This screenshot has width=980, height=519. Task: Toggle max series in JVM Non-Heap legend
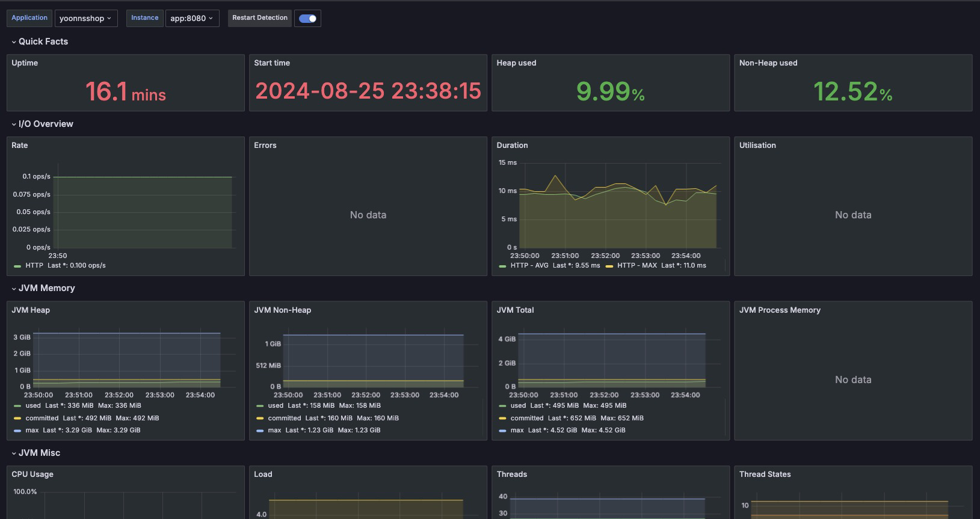(x=274, y=430)
